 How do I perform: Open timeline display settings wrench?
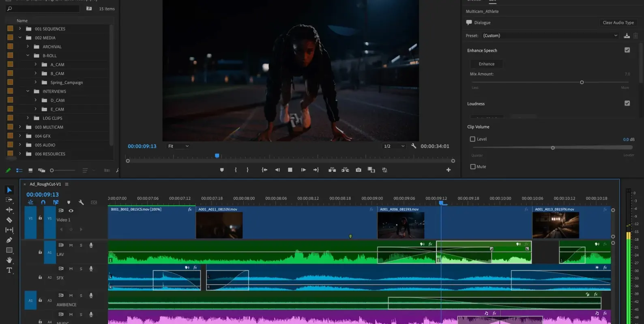coord(81,202)
